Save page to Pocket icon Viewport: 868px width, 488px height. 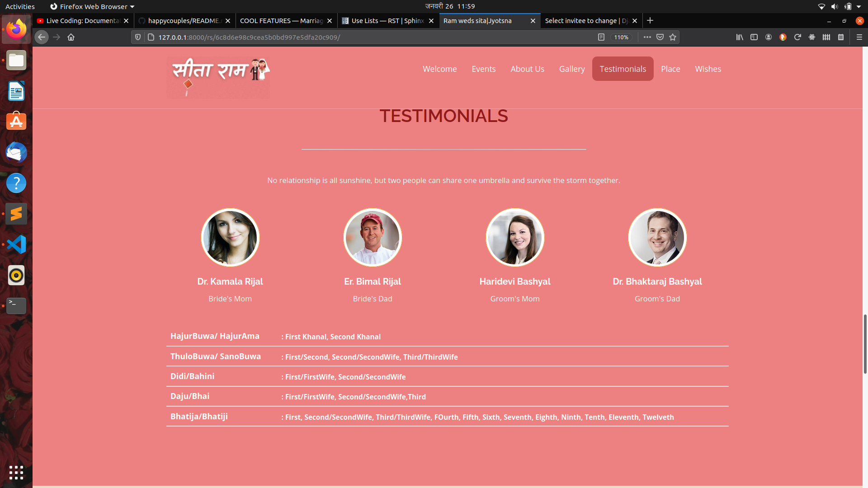[660, 38]
